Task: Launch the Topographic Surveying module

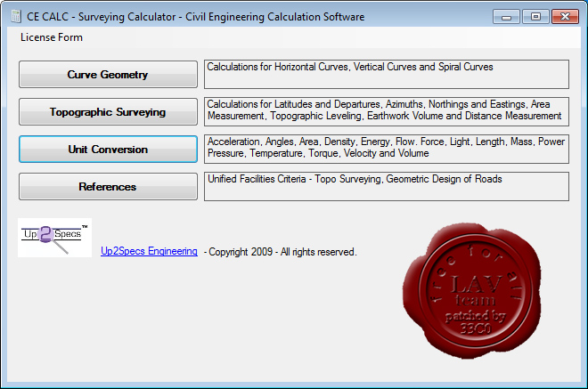Action: click(108, 111)
